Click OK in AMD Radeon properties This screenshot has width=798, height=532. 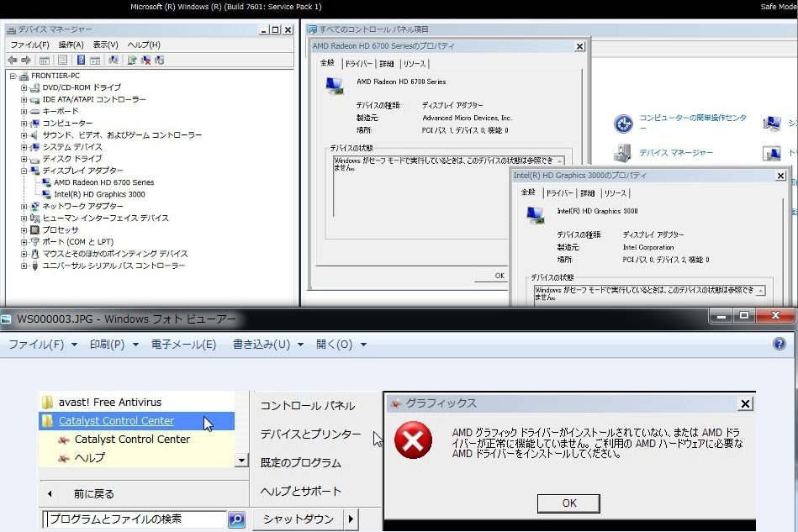click(x=493, y=276)
